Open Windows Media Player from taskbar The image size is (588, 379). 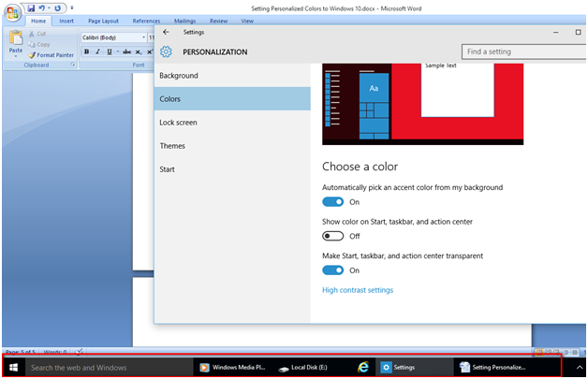pos(232,368)
